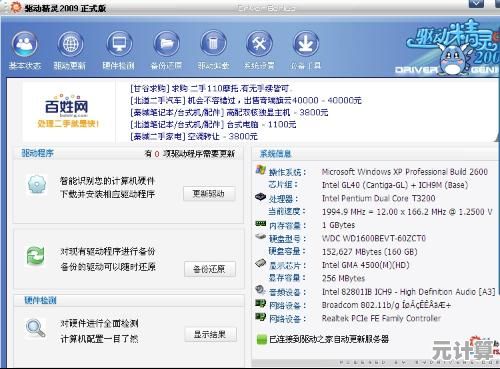
Task: Select the 驱动卸载 trash can toolbar icon
Action: click(x=213, y=44)
